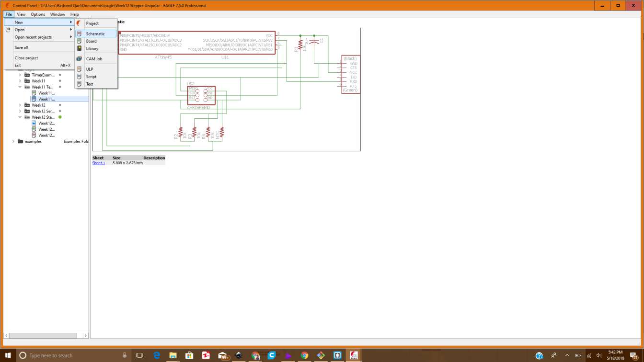Click the ULP file icon
This screenshot has width=644, height=362.
(79, 69)
